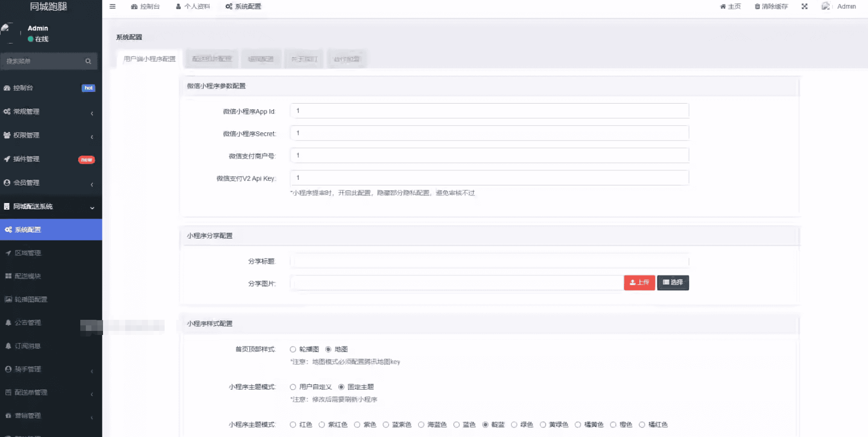The width and height of the screenshot is (868, 437).
Task: Click the 控制台 dashboard icon in top bar
Action: pyautogui.click(x=134, y=7)
